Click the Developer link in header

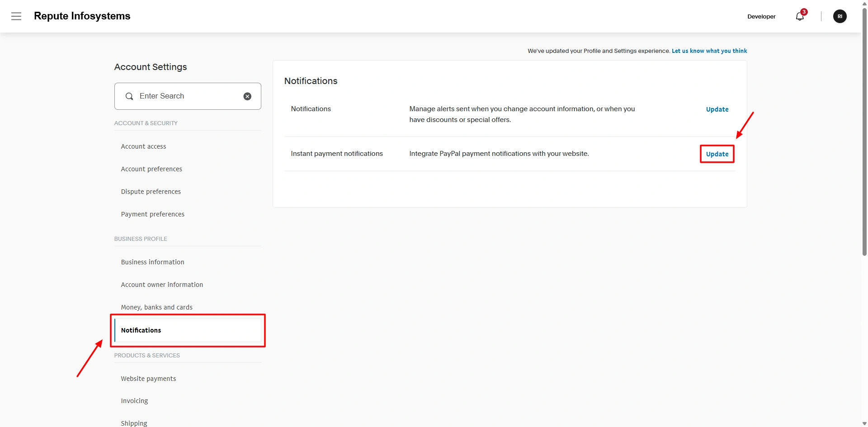click(x=761, y=16)
